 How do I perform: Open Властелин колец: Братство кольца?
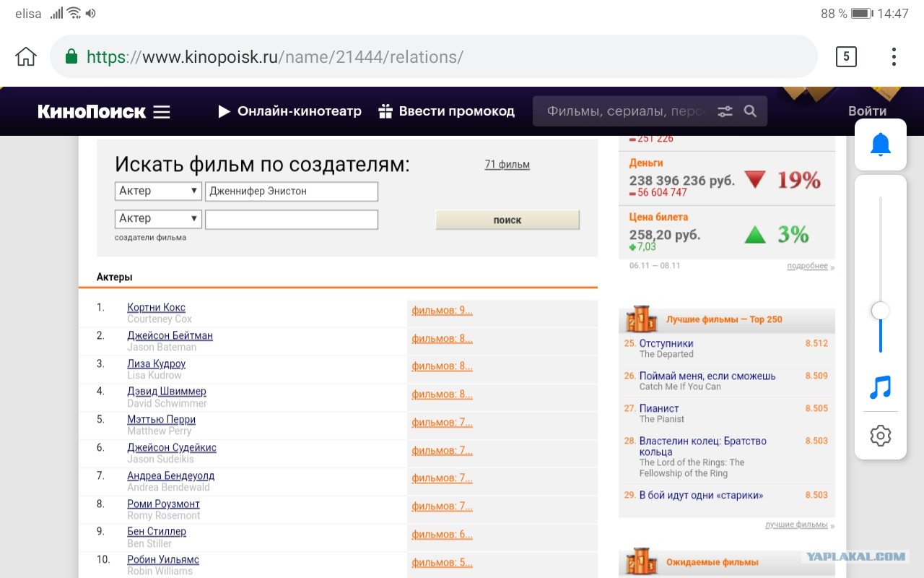703,447
